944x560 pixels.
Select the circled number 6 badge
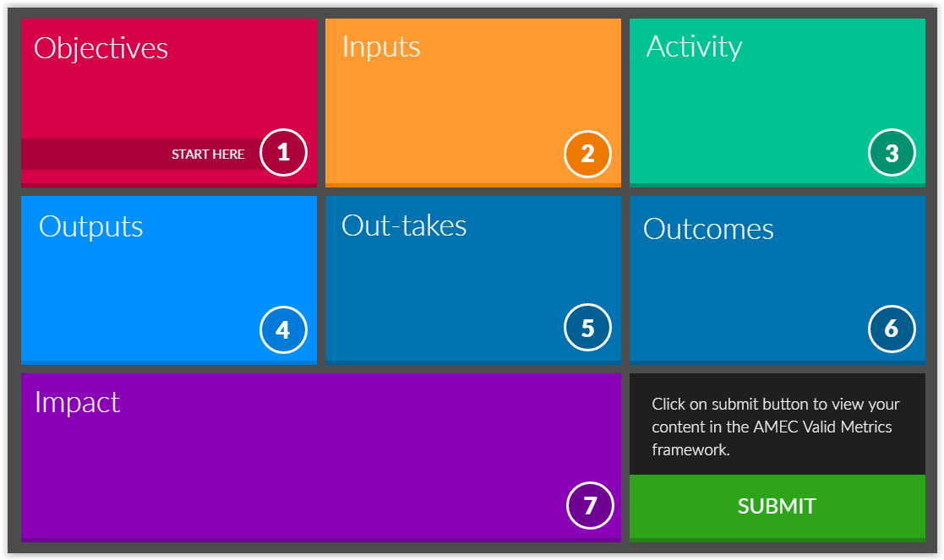click(x=892, y=329)
